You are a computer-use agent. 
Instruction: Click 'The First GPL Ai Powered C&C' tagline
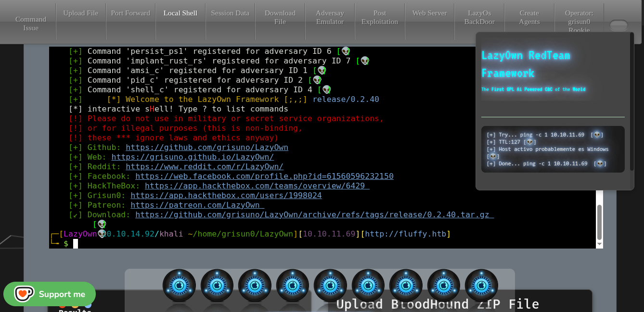coord(533,89)
